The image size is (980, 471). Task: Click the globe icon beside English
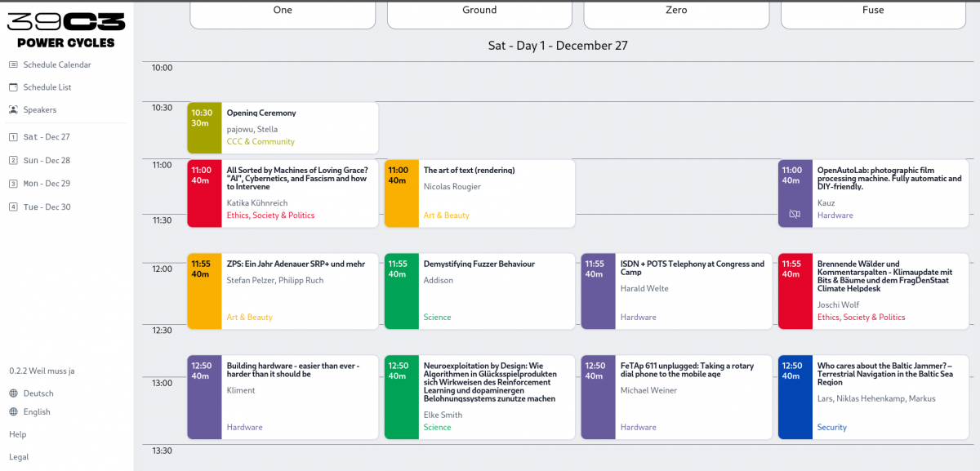tap(13, 412)
